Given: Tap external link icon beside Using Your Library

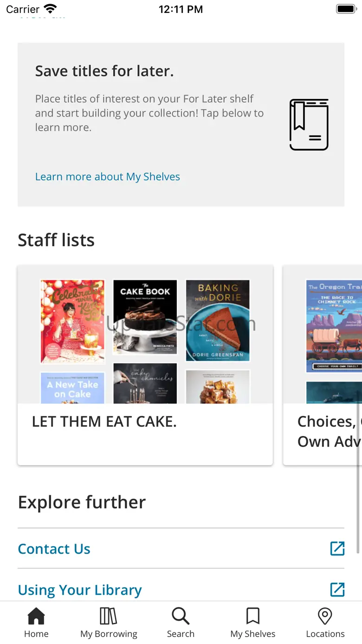Looking at the screenshot, I should [x=337, y=589].
